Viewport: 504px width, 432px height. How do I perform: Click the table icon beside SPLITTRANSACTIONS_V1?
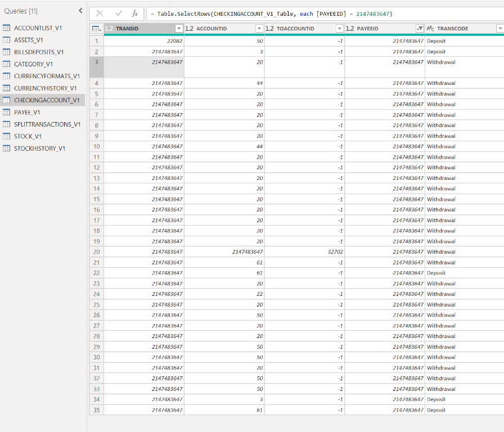tap(6, 124)
